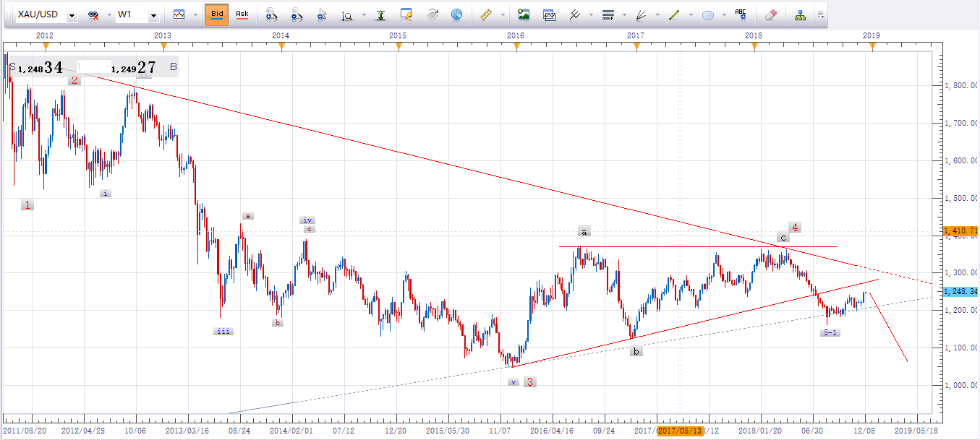Click the chart unlink chain icon
This screenshot has height=440, width=980.
coord(93,15)
